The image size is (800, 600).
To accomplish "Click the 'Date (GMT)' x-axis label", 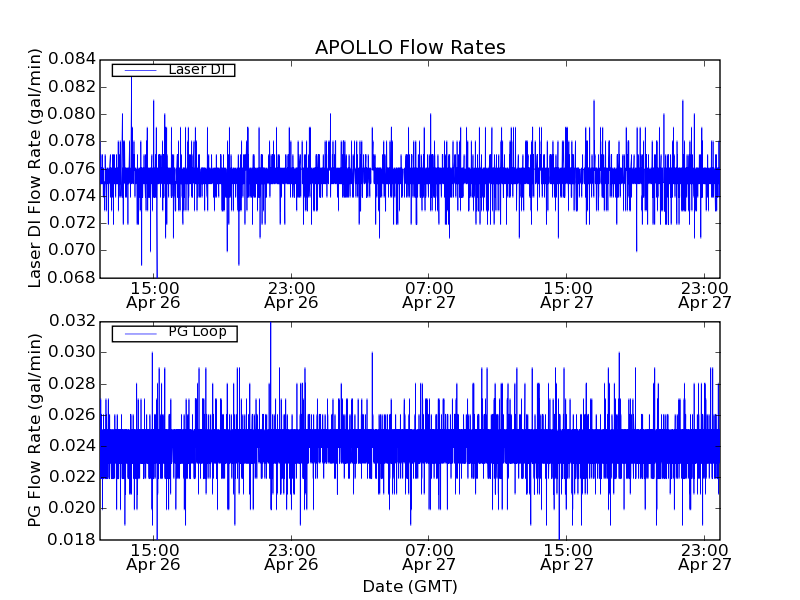I will point(410,587).
